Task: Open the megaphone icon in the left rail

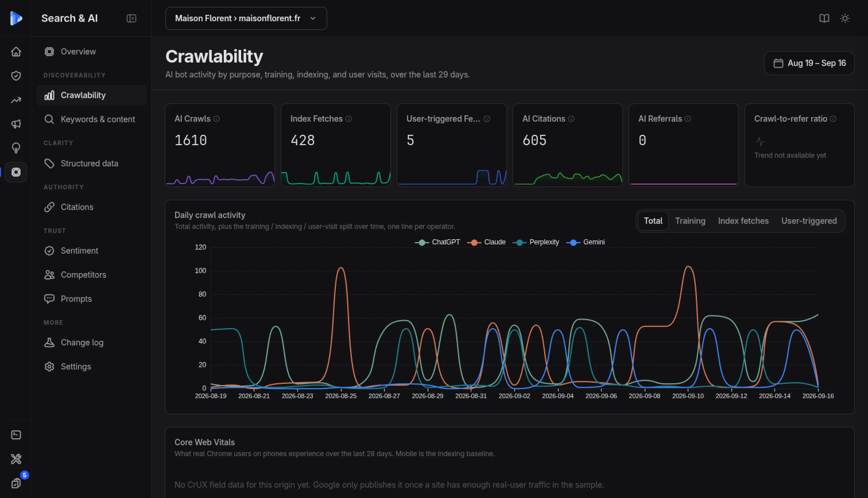Action: pos(16,124)
